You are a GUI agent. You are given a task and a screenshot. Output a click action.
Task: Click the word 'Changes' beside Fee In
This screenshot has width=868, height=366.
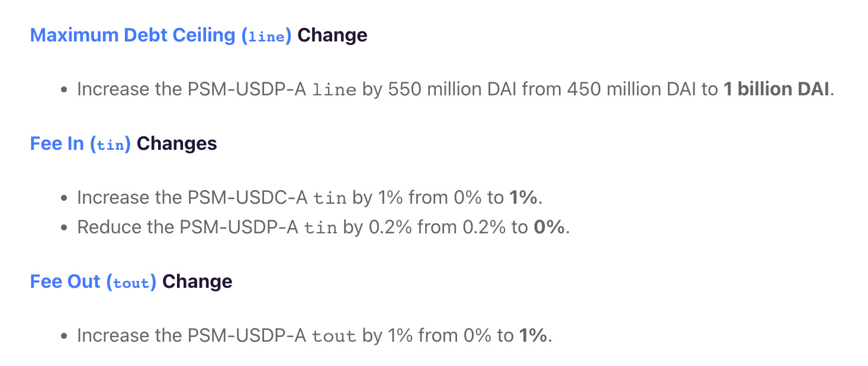[x=177, y=144]
